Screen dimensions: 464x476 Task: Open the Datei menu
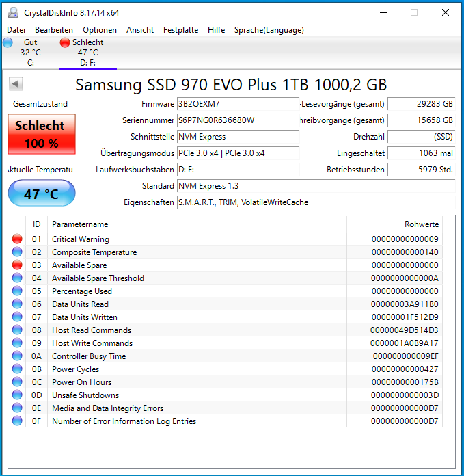[x=16, y=30]
